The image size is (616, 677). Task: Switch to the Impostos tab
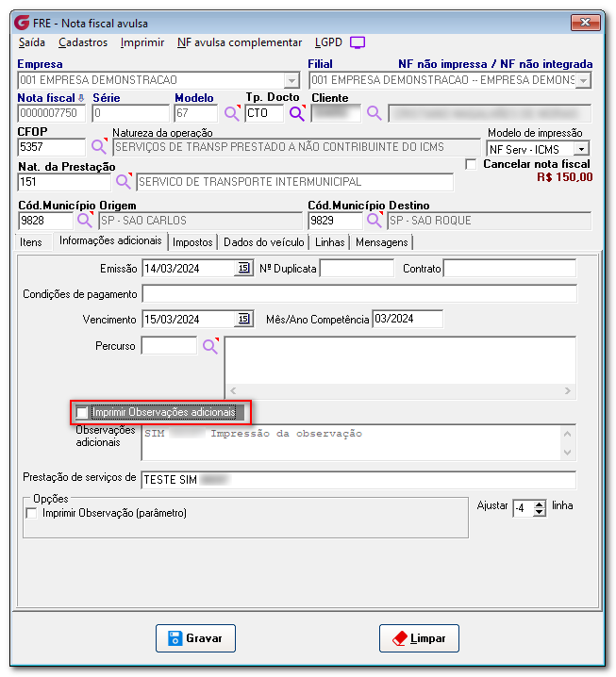pyautogui.click(x=192, y=242)
